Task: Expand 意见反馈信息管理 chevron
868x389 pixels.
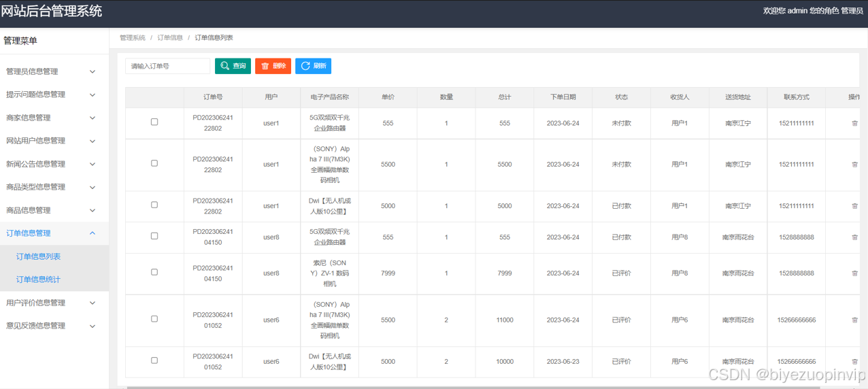Action: pyautogui.click(x=93, y=326)
